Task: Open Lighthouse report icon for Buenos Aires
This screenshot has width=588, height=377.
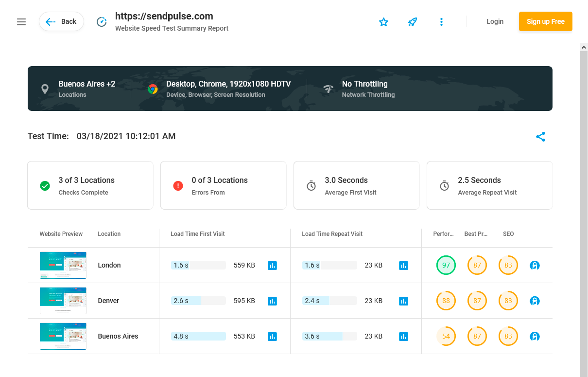Action: [x=535, y=337]
